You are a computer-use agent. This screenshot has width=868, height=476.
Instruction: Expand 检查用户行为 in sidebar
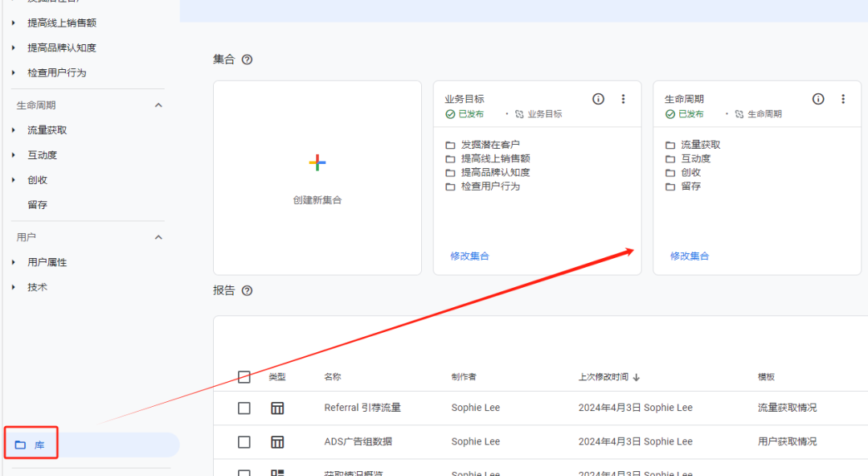(14, 72)
